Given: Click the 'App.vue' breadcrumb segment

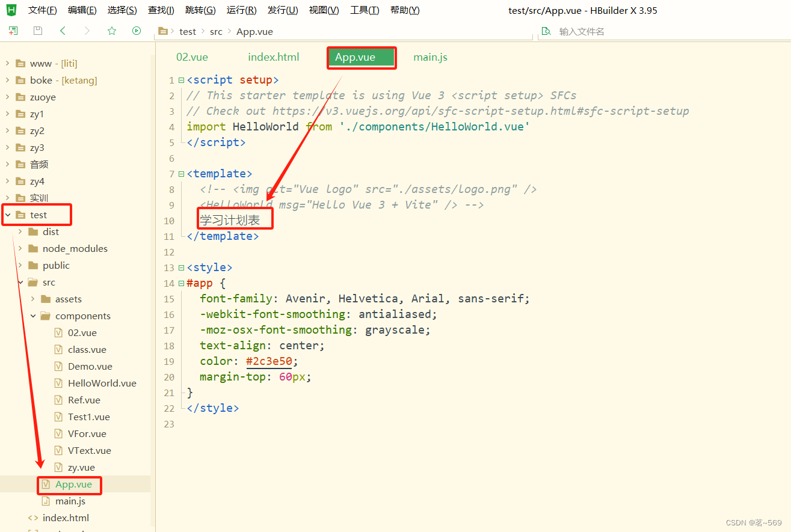Looking at the screenshot, I should pos(254,31).
